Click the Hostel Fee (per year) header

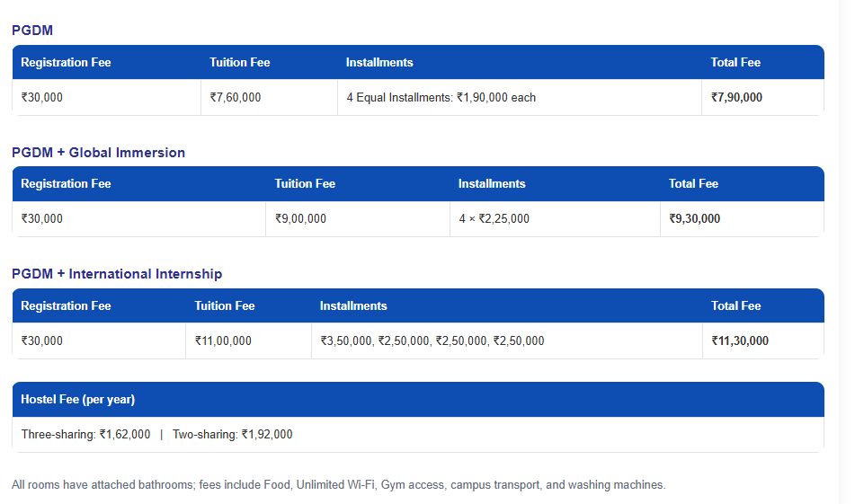[78, 399]
